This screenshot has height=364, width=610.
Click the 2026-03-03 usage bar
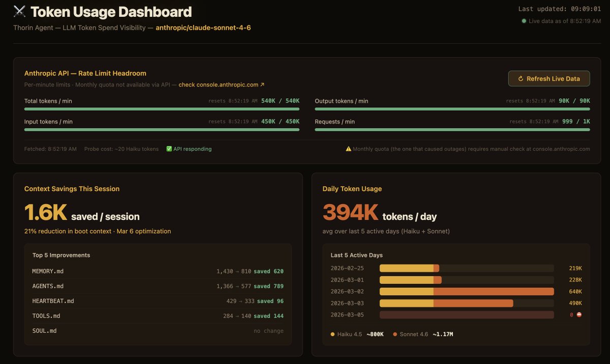[467, 303]
